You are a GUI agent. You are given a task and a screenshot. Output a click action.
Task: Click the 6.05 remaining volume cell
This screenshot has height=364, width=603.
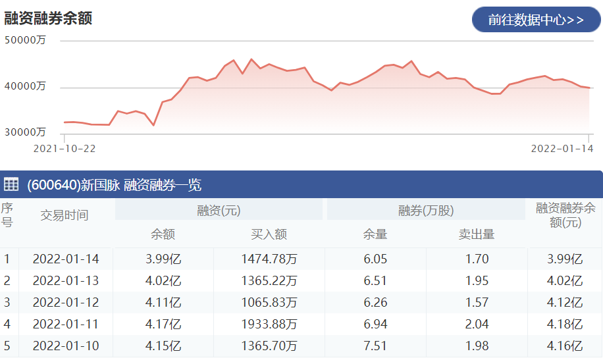pyautogui.click(x=375, y=259)
